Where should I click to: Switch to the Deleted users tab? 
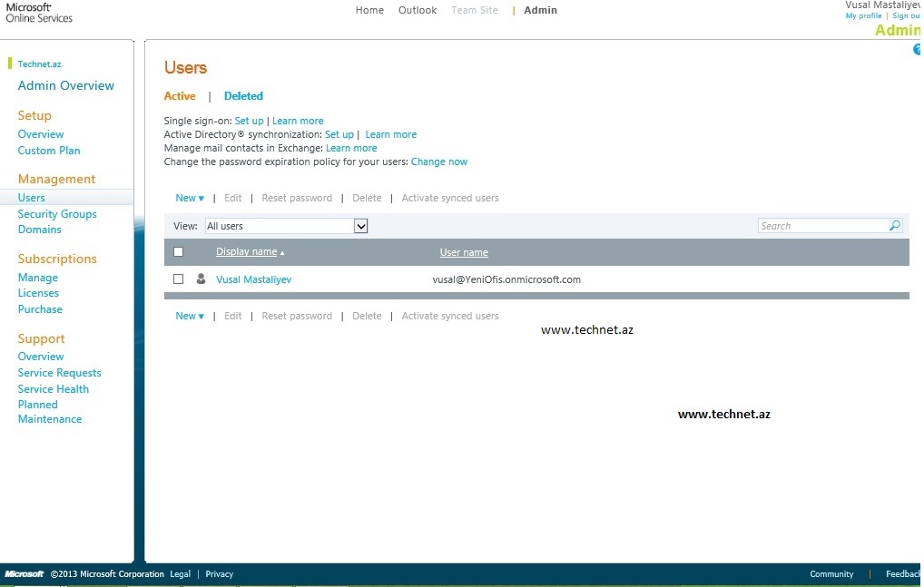tap(243, 96)
